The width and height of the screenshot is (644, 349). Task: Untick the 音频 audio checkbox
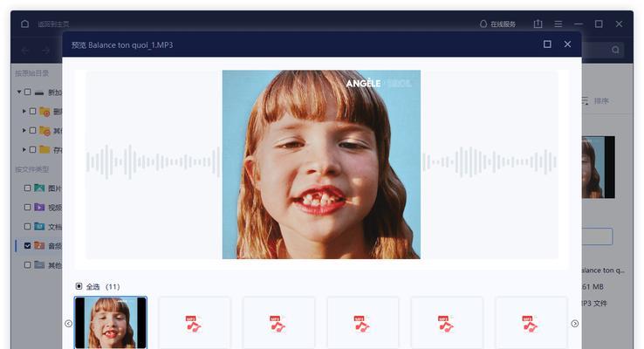[28, 245]
